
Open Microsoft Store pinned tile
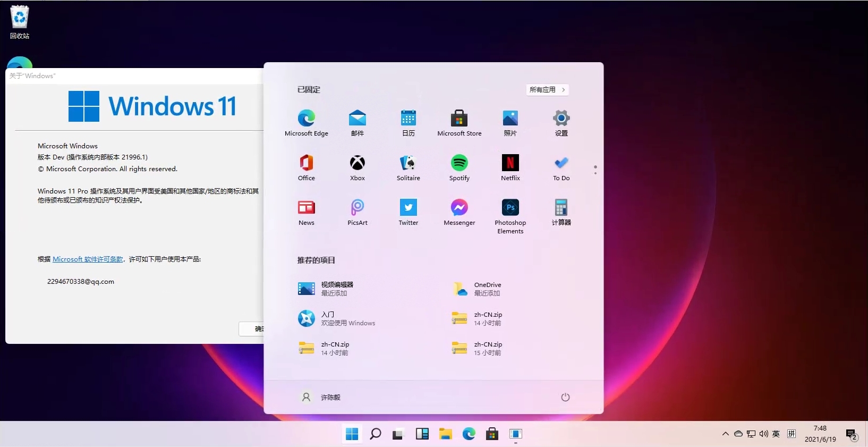click(x=459, y=123)
